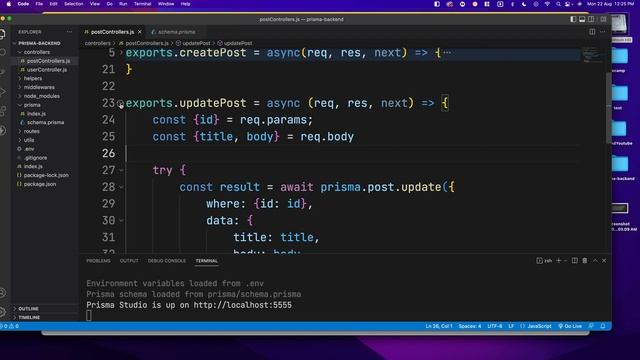The height and width of the screenshot is (360, 640).
Task: Select the TERMINAL panel tab
Action: [x=207, y=261]
